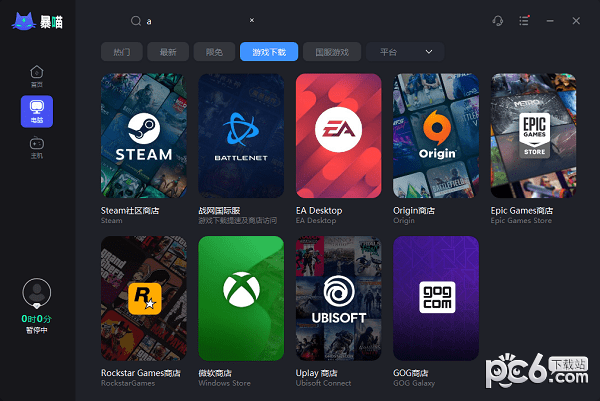Click the GOG商店 title
Image resolution: width=600 pixels, height=401 pixels.
click(411, 373)
